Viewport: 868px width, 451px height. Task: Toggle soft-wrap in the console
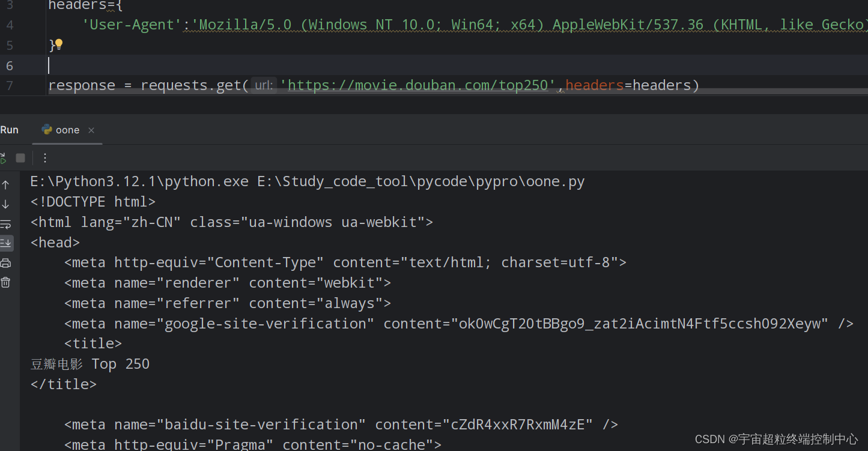coord(5,224)
